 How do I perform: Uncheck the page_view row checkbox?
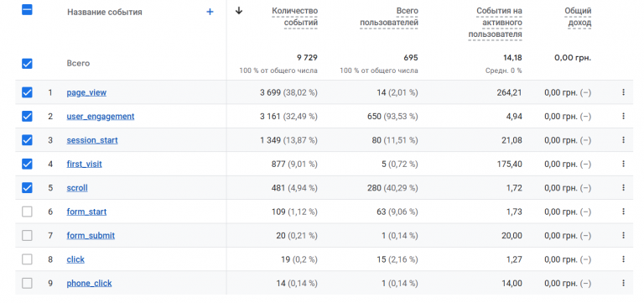coord(27,92)
